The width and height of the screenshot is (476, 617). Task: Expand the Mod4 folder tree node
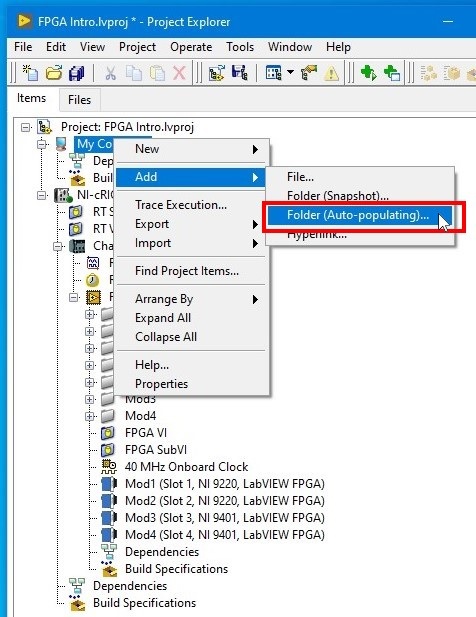pyautogui.click(x=90, y=416)
